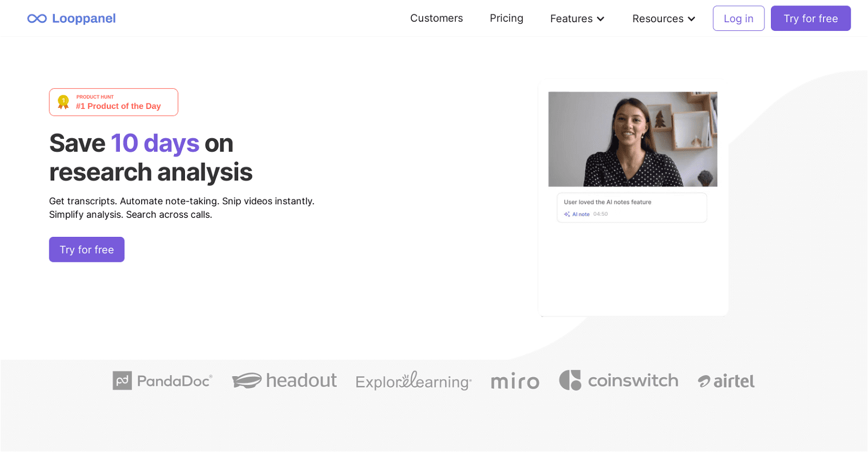Click the headout logo
The height and width of the screenshot is (452, 868).
pyautogui.click(x=284, y=380)
